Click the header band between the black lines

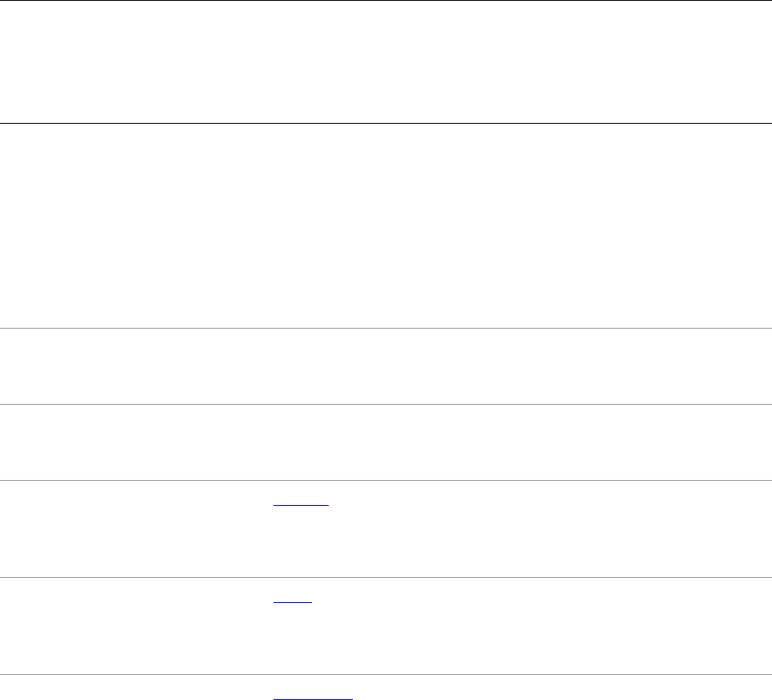click(x=386, y=62)
